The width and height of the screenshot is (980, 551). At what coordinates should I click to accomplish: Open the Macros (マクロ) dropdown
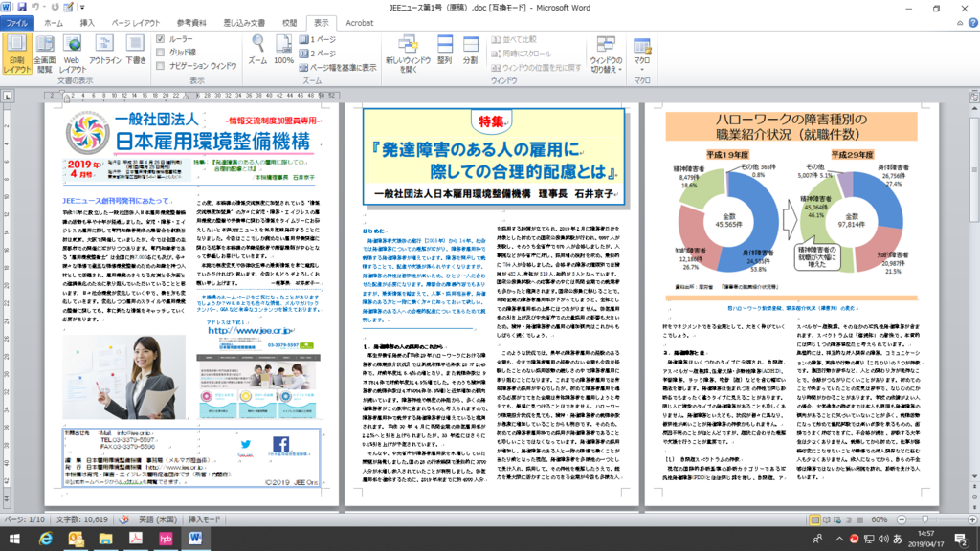642,54
